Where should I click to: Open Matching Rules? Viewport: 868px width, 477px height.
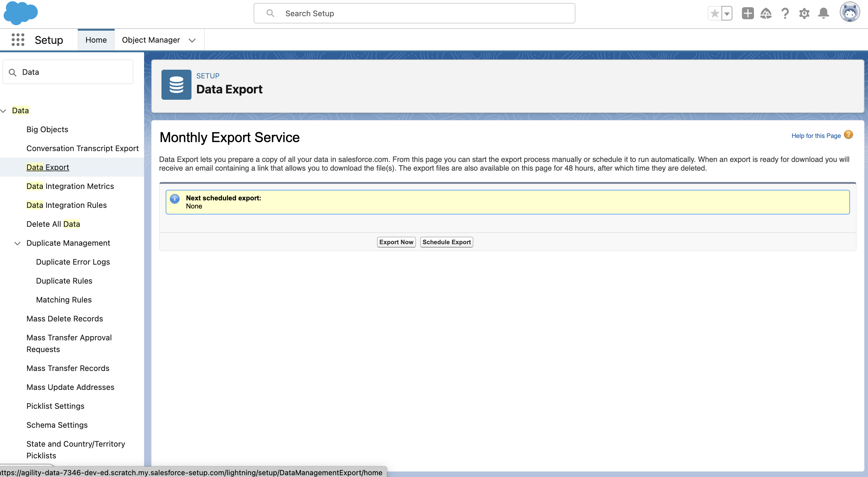click(64, 299)
